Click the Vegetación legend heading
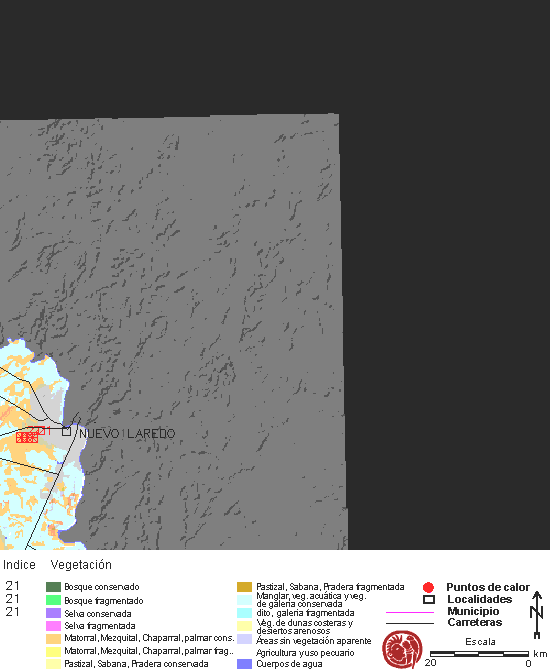 coord(81,565)
